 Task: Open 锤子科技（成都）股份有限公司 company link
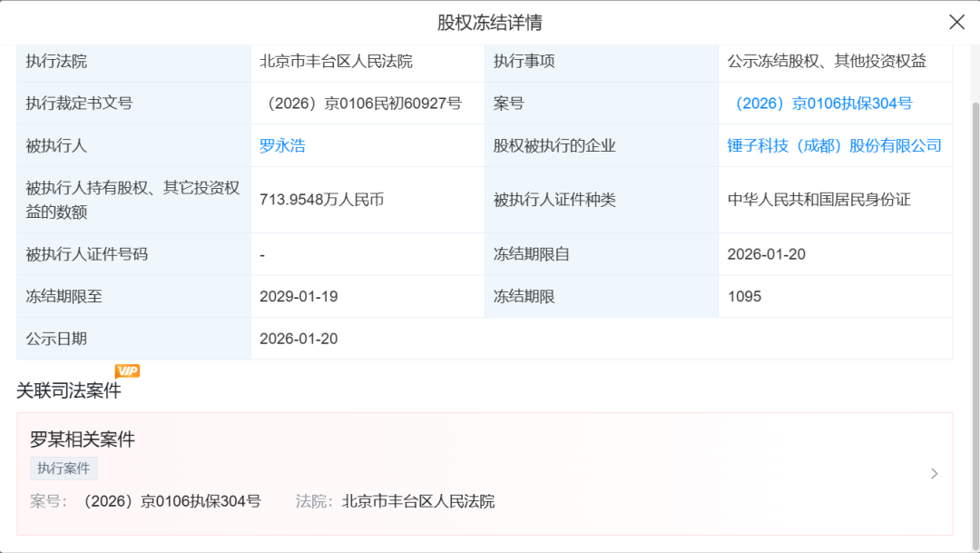835,146
